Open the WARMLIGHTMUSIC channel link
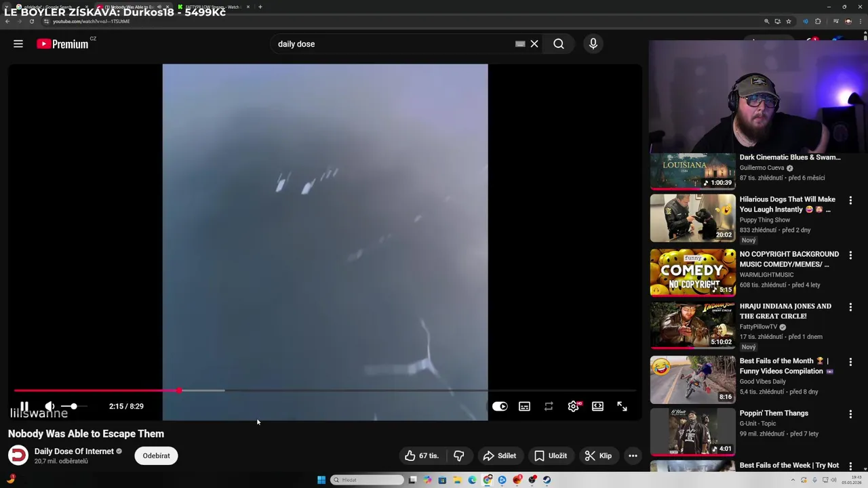Viewport: 868px width, 488px height. pyautogui.click(x=766, y=274)
